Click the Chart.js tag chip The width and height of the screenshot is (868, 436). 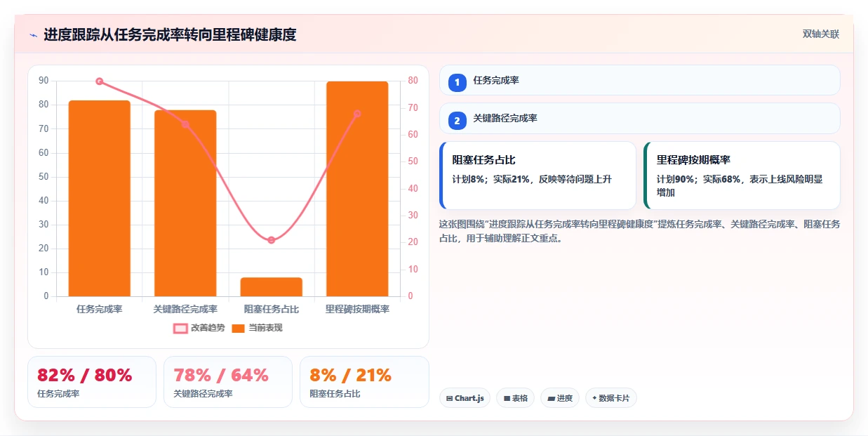pos(465,398)
